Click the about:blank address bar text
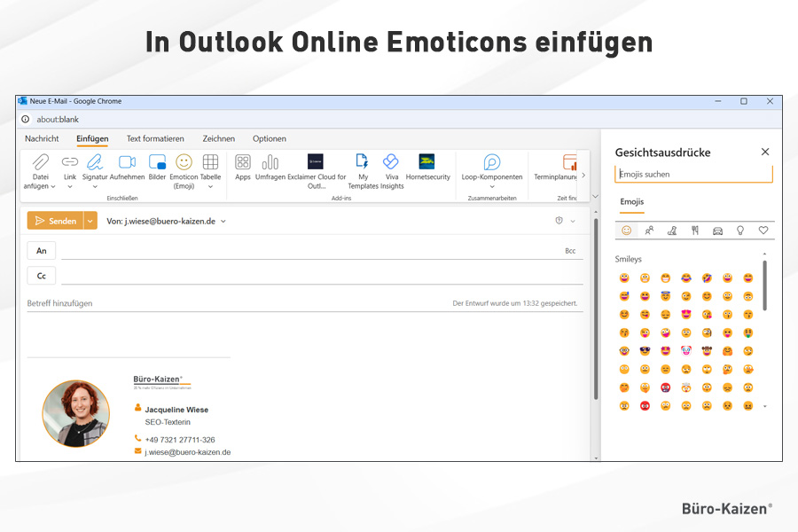This screenshot has width=798, height=532. [58, 120]
